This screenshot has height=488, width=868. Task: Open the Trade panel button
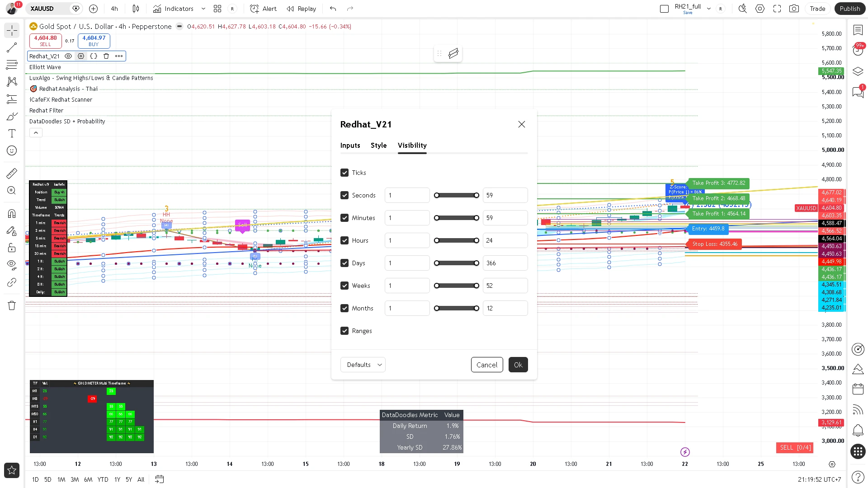817,9
